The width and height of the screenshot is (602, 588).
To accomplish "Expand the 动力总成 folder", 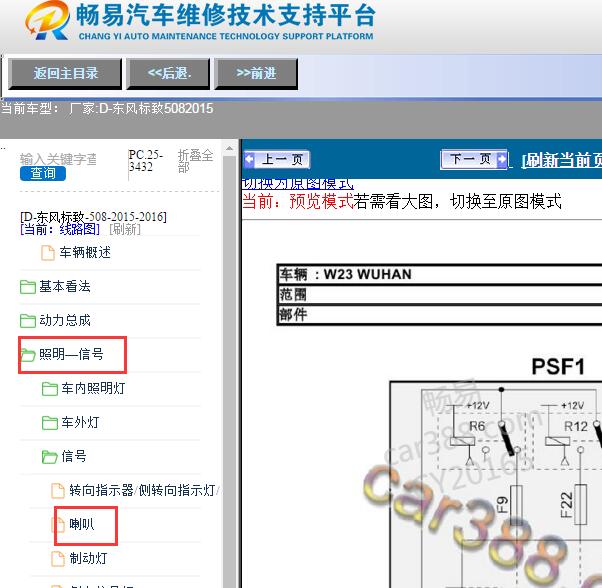I will [65, 320].
